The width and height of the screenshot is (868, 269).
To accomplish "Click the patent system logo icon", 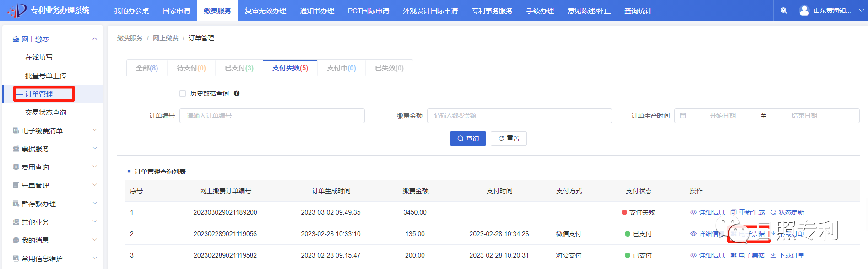I will click(17, 10).
